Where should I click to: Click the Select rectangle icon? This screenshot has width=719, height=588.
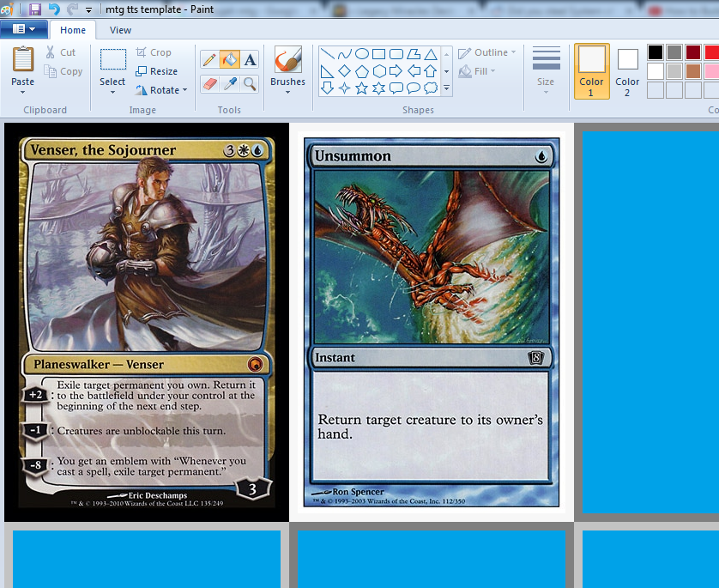112,59
